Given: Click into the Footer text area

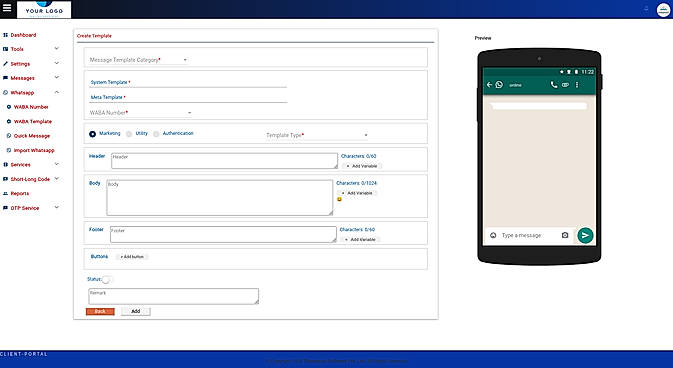Looking at the screenshot, I should 223,234.
